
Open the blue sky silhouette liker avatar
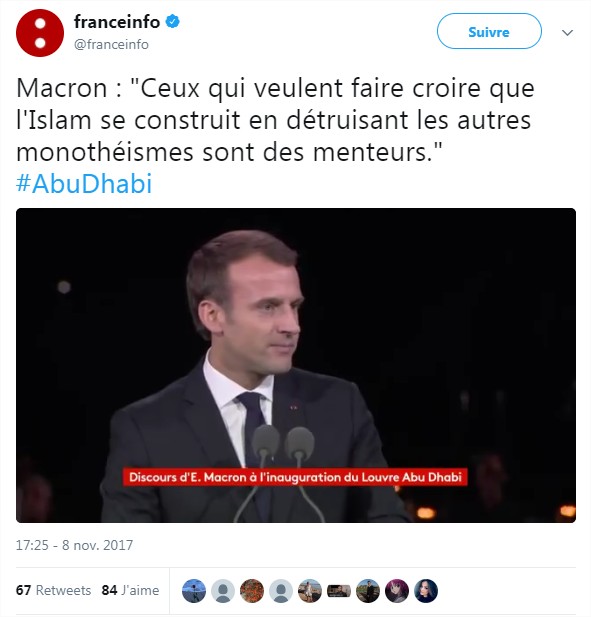[194, 591]
